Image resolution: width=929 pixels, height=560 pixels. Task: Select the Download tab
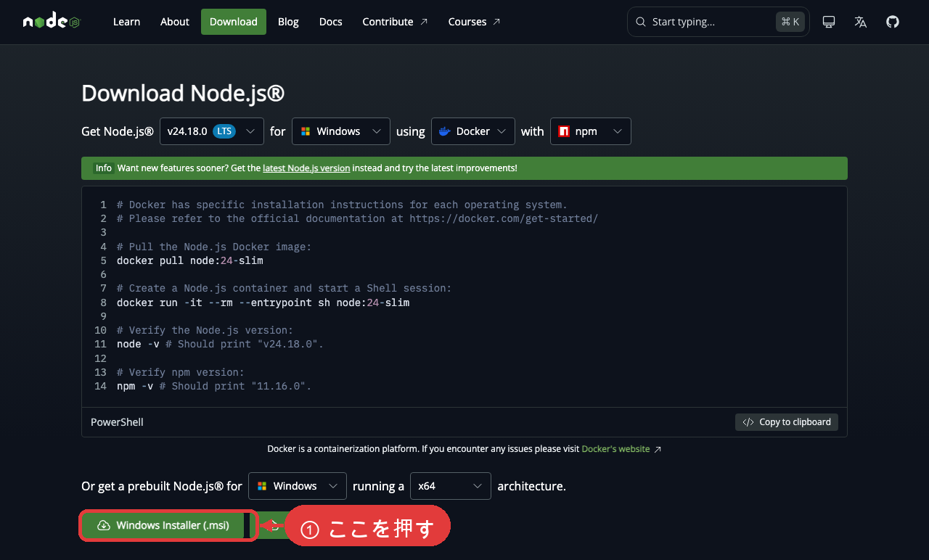pos(234,22)
